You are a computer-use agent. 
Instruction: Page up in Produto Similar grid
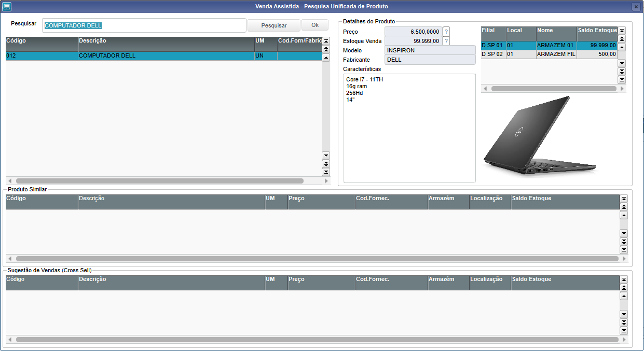(624, 207)
